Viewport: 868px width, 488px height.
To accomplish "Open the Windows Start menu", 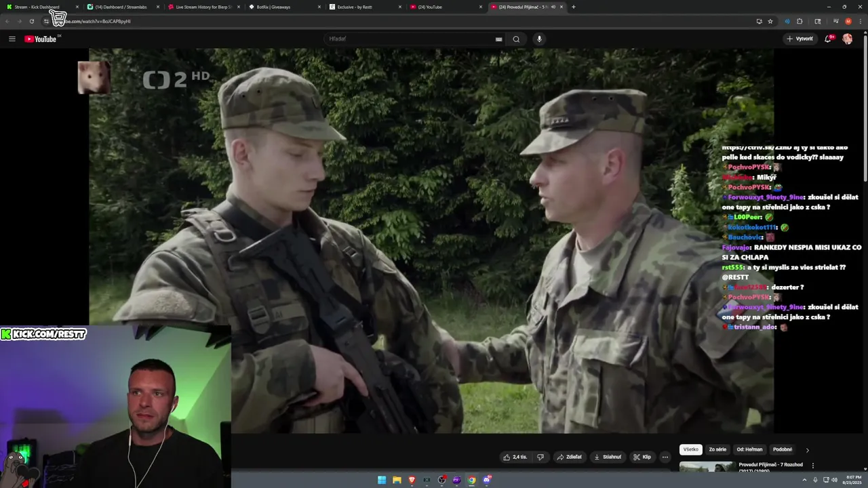I will pyautogui.click(x=382, y=480).
